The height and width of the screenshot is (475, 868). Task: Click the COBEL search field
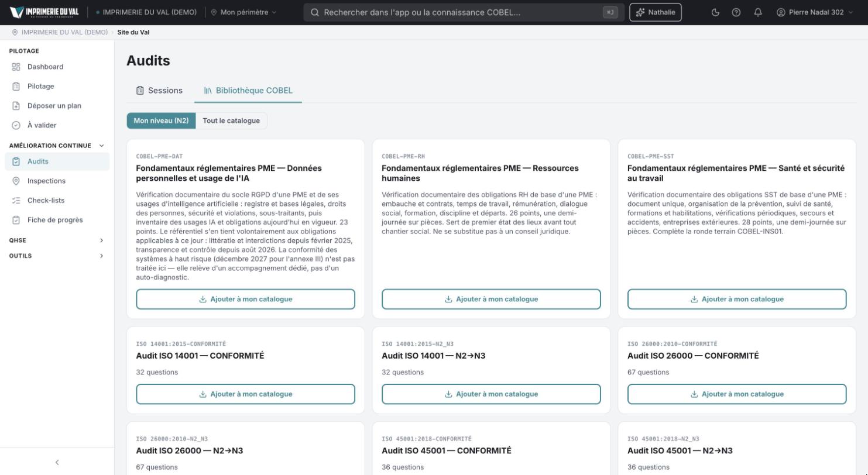[x=464, y=12]
